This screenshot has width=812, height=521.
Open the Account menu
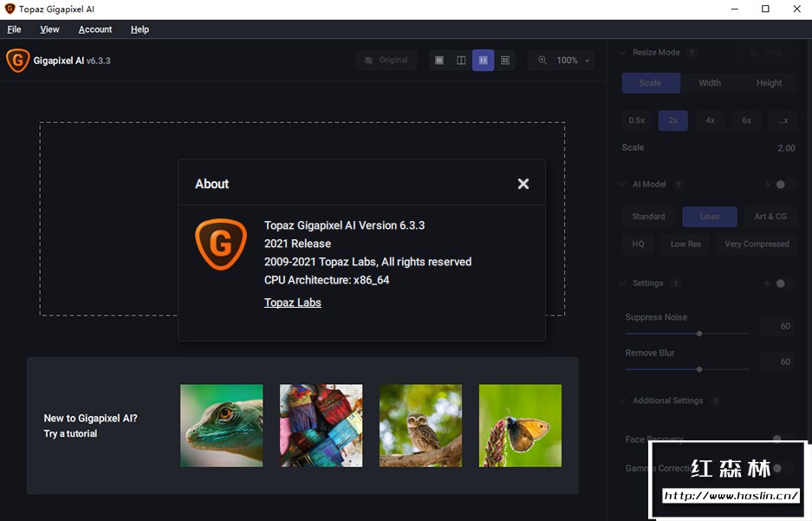95,29
